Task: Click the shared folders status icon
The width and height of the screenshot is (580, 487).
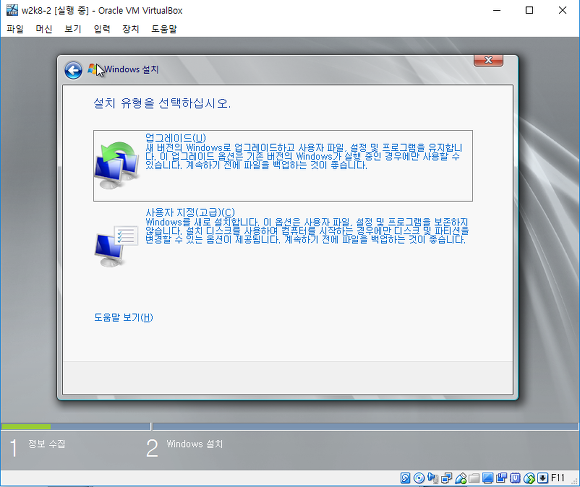Action: (474, 478)
